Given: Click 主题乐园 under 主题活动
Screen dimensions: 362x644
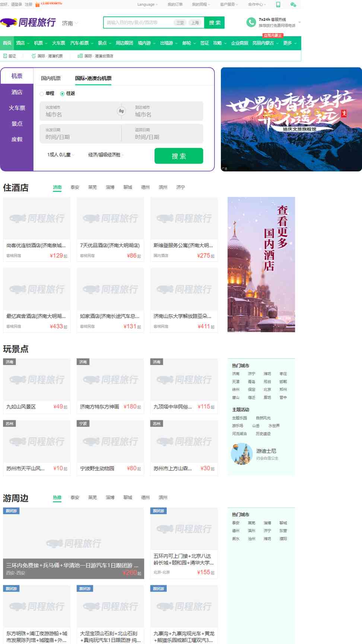Looking at the screenshot, I should pos(239,418).
